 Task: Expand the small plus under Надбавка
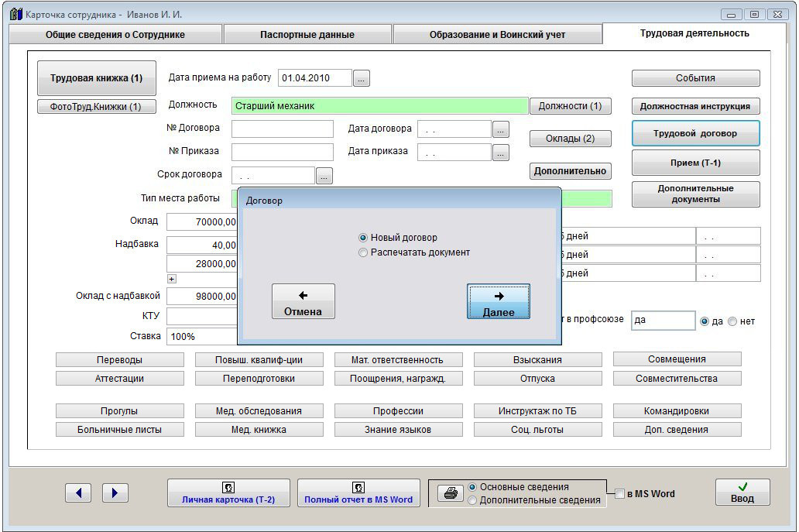[x=172, y=279]
